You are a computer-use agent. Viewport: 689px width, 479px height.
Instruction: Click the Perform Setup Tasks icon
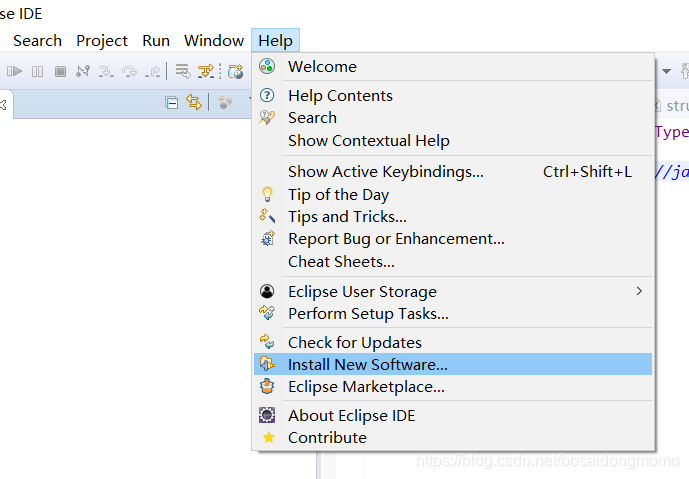pyautogui.click(x=267, y=313)
